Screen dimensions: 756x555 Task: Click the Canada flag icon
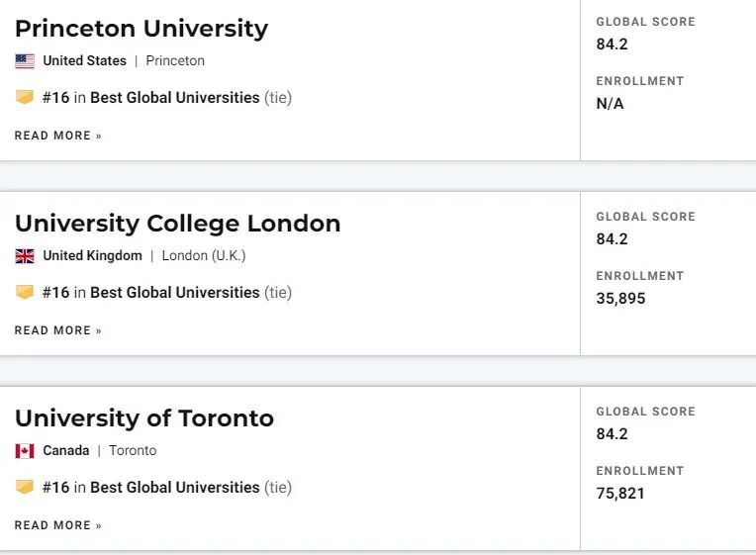coord(25,451)
